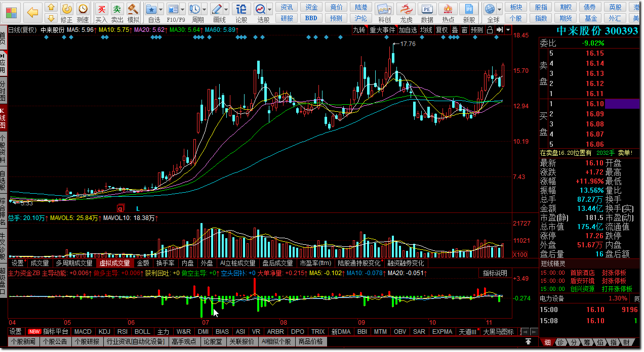This screenshot has width=644, height=352.
Task: Click the page-up arrow icon
Action: pyautogui.click(x=51, y=7)
